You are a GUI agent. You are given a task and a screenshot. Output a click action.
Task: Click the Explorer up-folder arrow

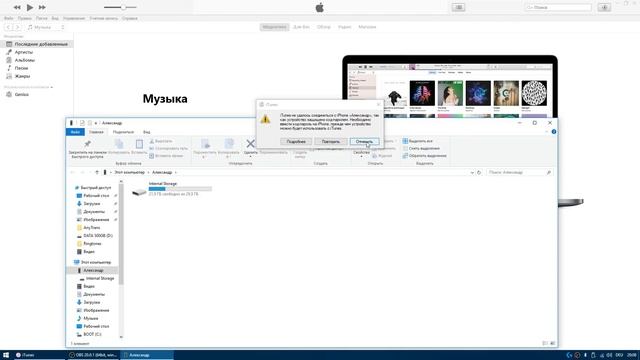[x=97, y=172]
